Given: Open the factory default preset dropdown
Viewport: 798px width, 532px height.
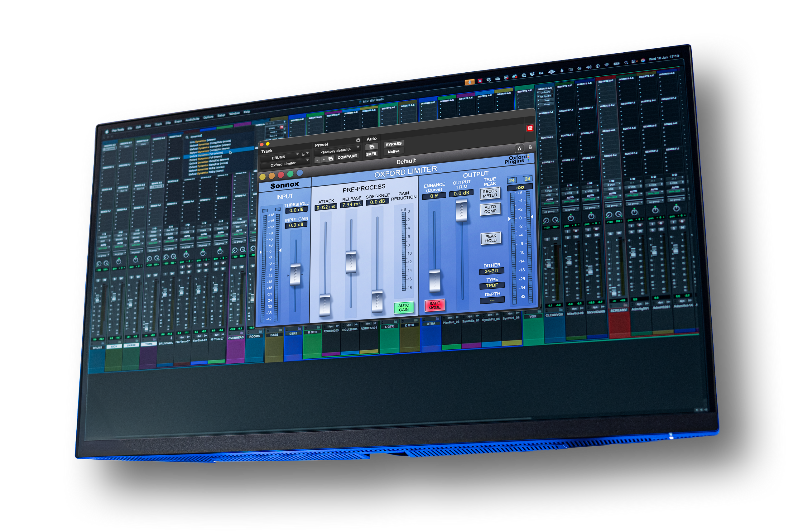Looking at the screenshot, I should [337, 151].
